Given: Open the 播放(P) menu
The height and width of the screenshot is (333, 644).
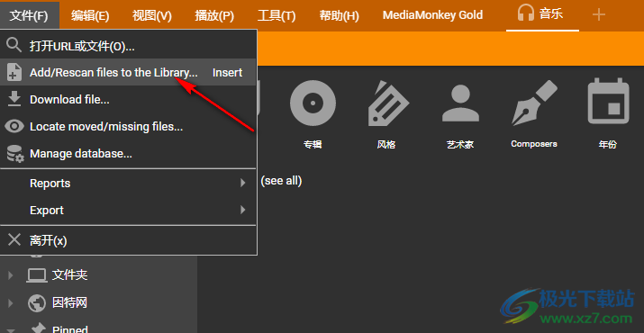Looking at the screenshot, I should tap(214, 15).
